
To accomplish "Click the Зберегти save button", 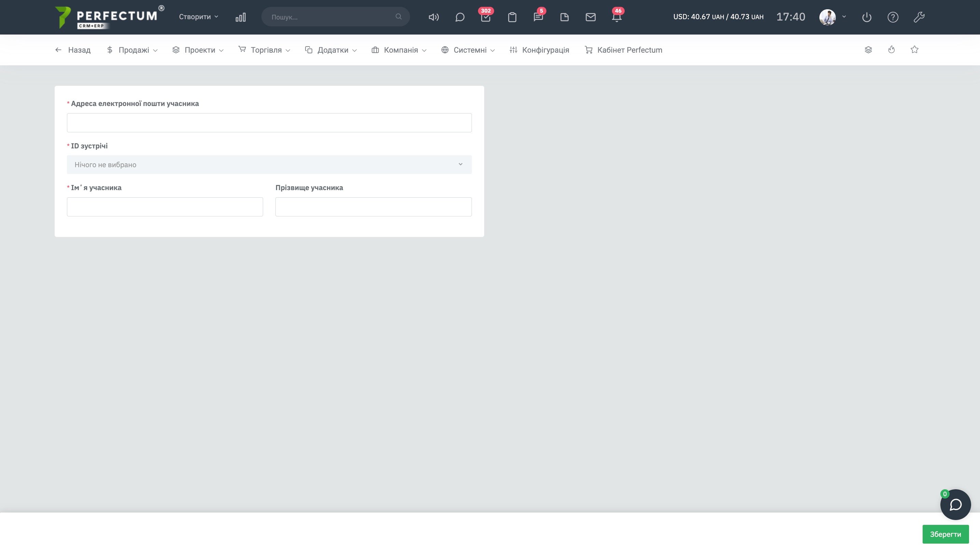I will pyautogui.click(x=945, y=534).
